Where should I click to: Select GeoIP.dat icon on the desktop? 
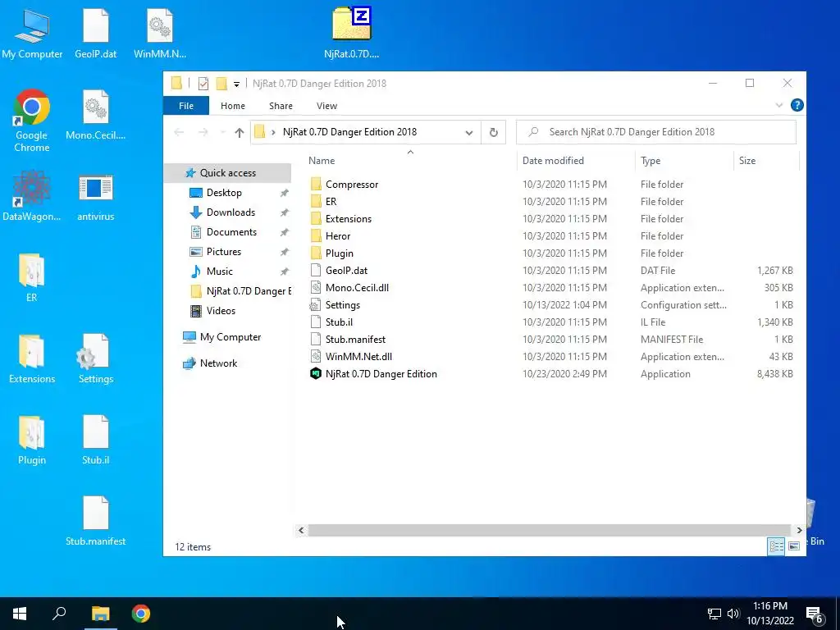(x=95, y=33)
